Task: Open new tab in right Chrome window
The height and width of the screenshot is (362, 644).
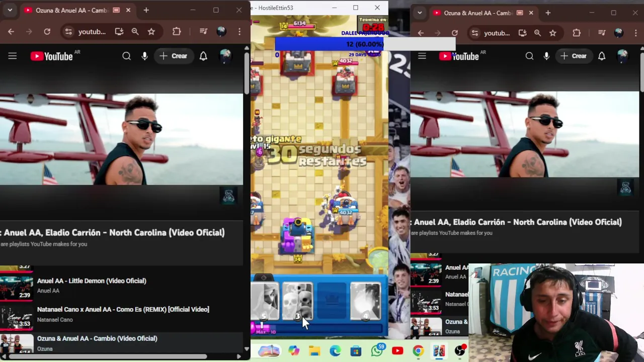Action: pyautogui.click(x=548, y=13)
